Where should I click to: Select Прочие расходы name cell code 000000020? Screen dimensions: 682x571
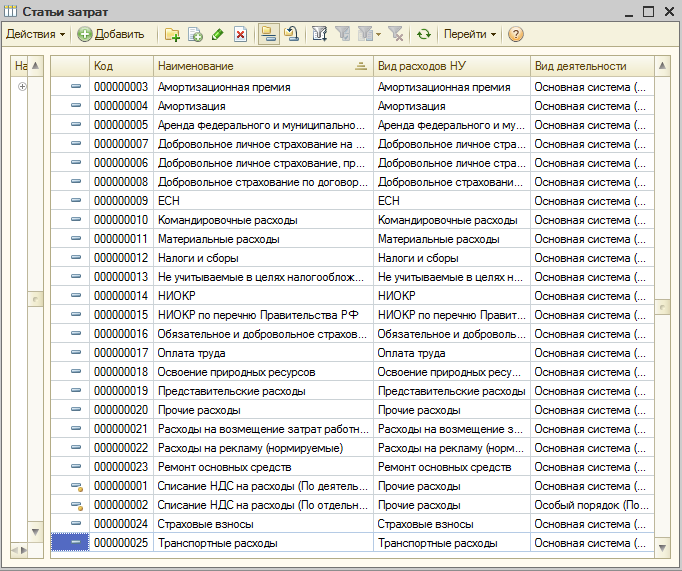point(263,410)
